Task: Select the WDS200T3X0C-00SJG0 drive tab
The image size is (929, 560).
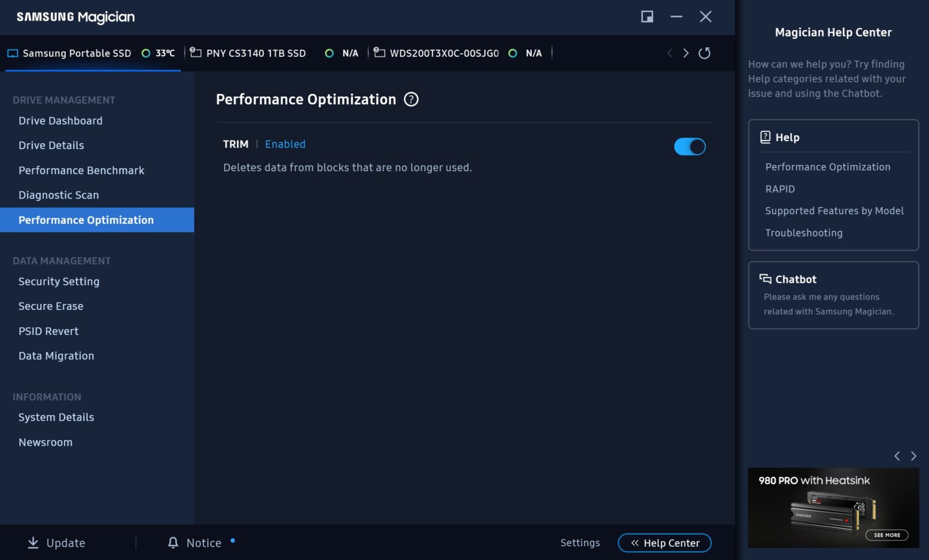Action: click(444, 53)
